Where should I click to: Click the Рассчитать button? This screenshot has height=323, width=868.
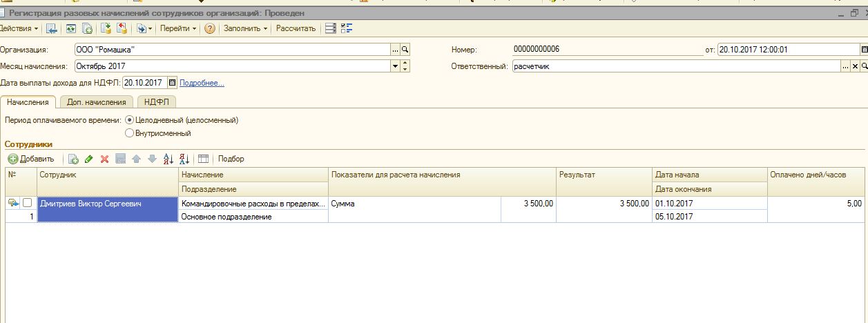[296, 28]
